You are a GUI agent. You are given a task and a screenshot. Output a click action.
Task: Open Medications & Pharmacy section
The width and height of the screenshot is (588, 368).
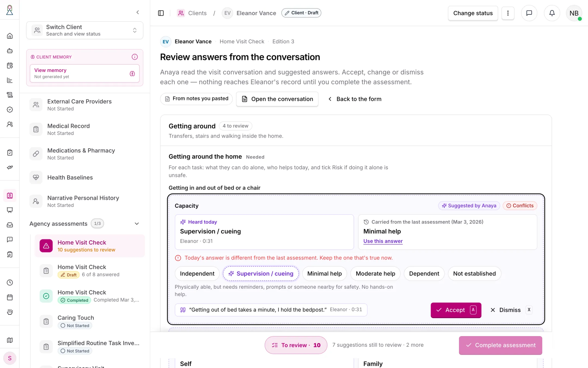coord(85,154)
